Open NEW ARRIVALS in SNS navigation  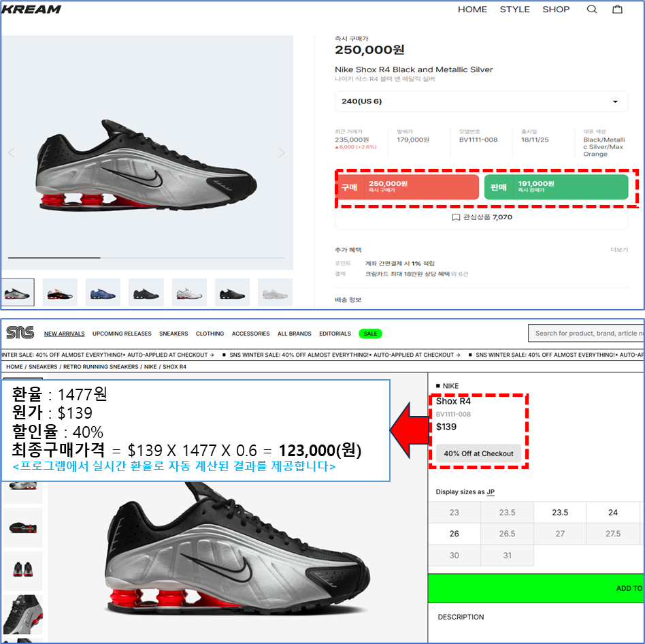click(x=64, y=334)
